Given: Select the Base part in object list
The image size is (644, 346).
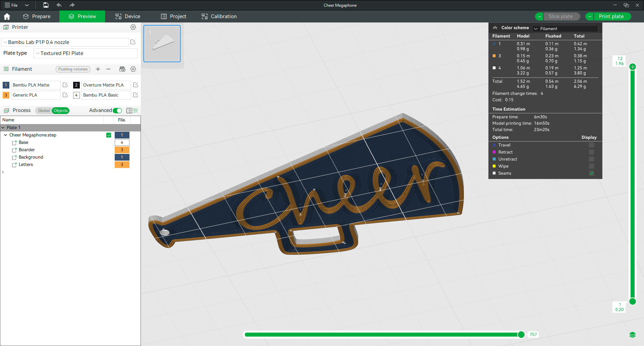Looking at the screenshot, I should [23, 142].
